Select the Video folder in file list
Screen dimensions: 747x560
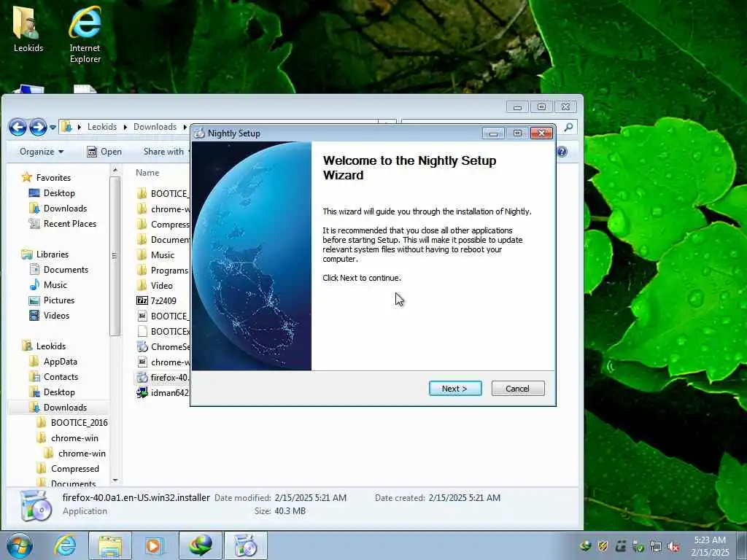coord(155,285)
